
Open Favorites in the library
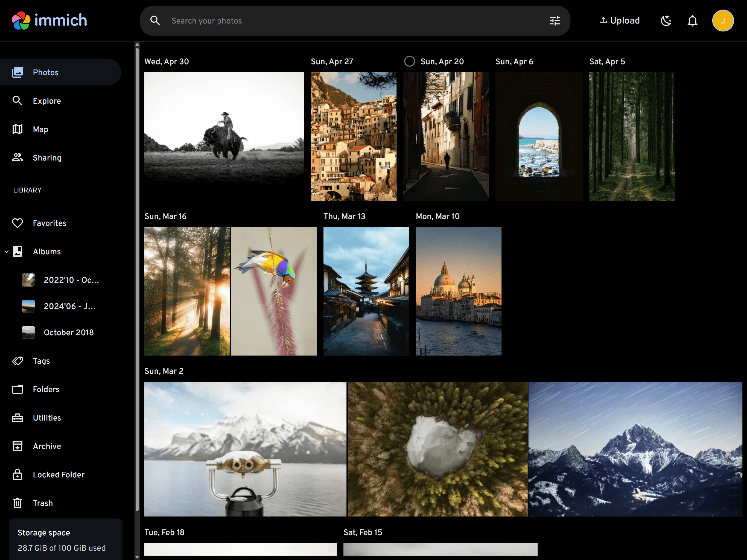click(60, 223)
